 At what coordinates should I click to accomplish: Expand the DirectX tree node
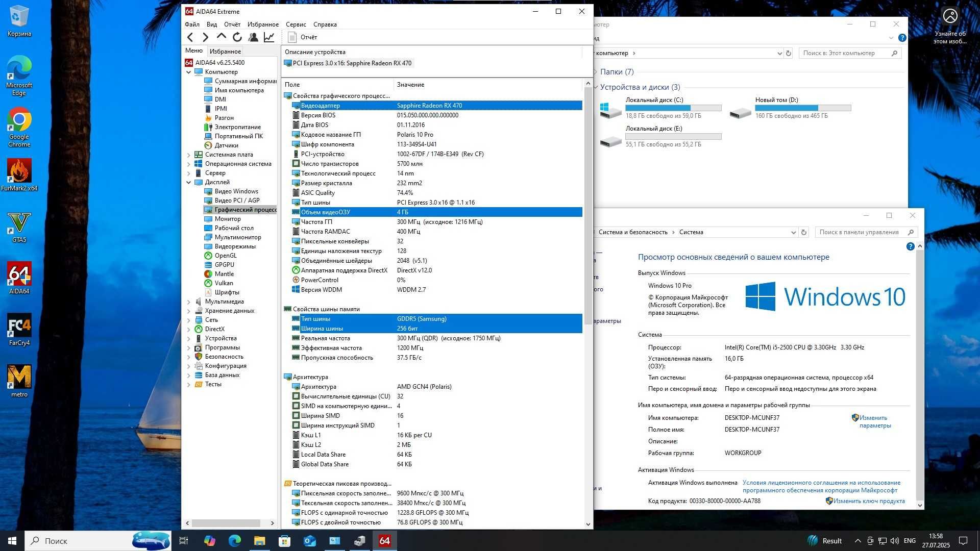188,329
